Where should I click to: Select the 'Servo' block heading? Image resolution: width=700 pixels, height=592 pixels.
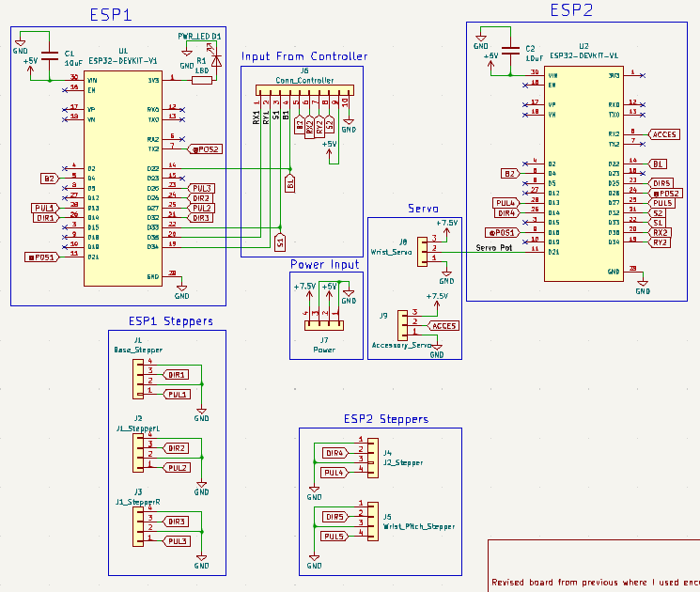coord(423,209)
